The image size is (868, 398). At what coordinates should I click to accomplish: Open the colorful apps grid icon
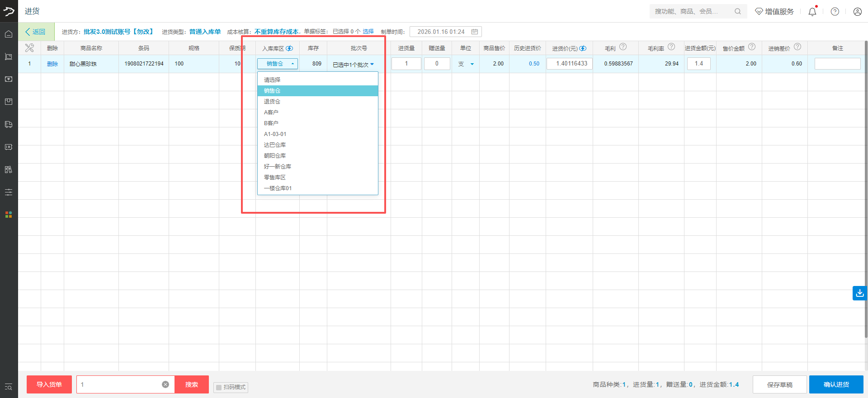coord(9,215)
